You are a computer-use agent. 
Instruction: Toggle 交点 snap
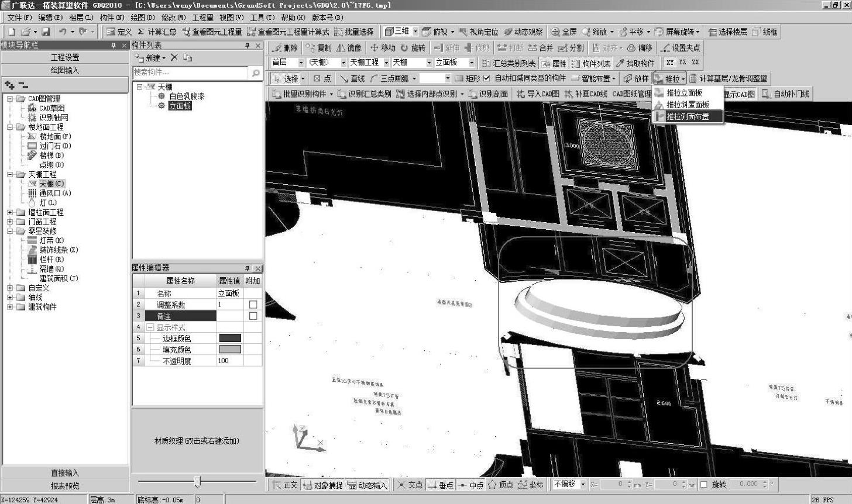point(409,485)
